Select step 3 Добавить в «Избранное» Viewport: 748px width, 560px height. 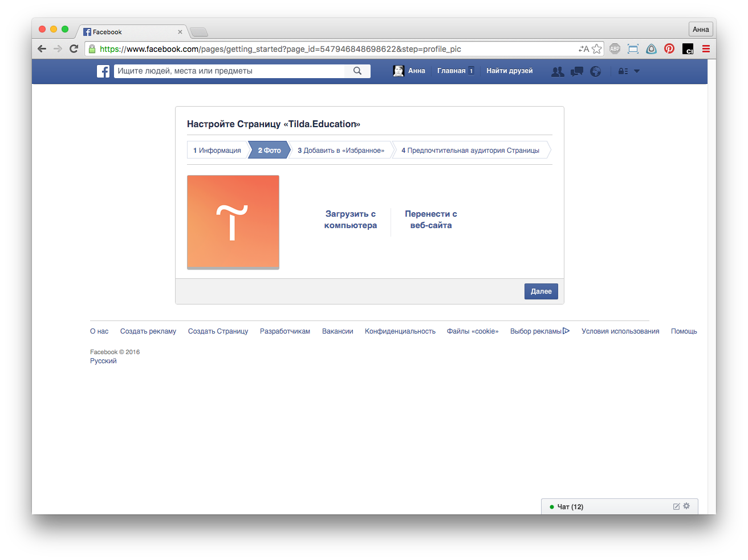point(341,151)
